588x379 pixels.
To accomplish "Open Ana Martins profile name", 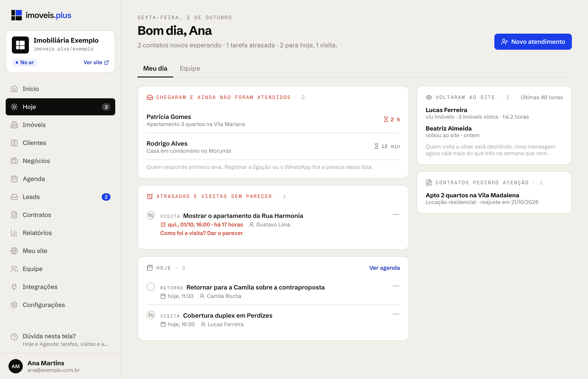I will tap(46, 363).
